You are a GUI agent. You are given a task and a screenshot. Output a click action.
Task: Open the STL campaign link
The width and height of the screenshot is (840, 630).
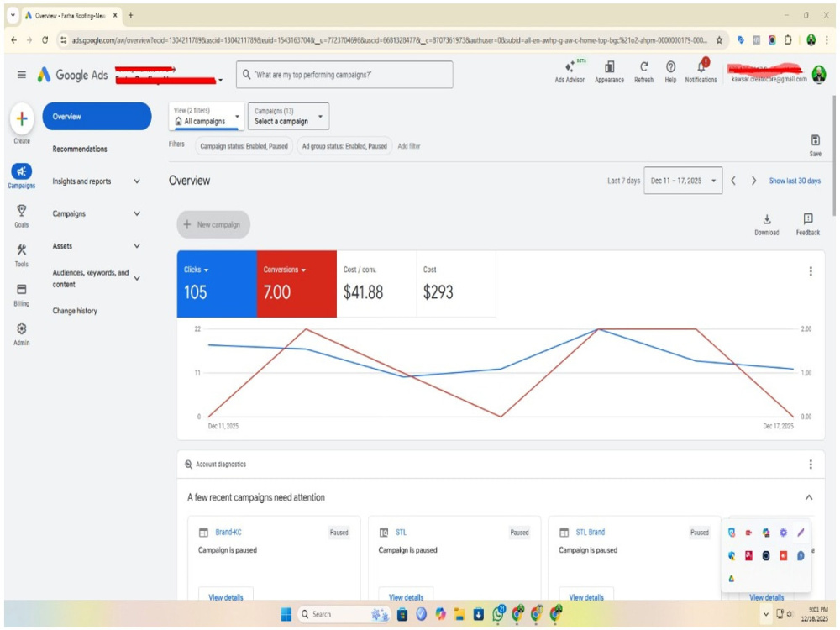coord(402,532)
